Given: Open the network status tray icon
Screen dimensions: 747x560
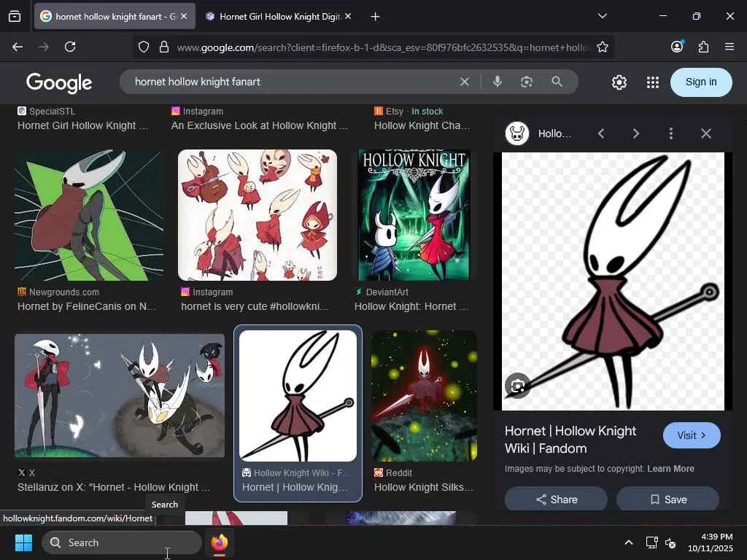Looking at the screenshot, I should [x=651, y=542].
